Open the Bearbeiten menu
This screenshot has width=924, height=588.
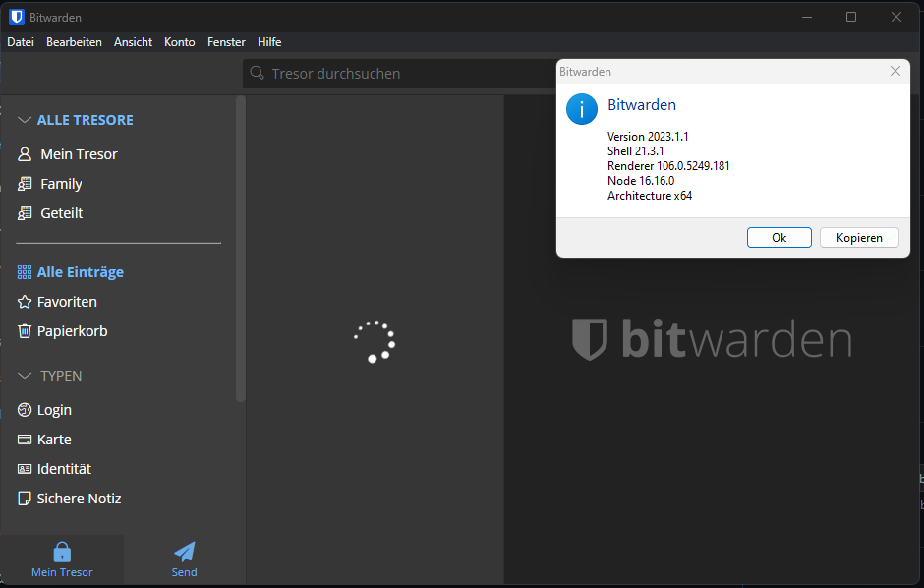pos(75,42)
